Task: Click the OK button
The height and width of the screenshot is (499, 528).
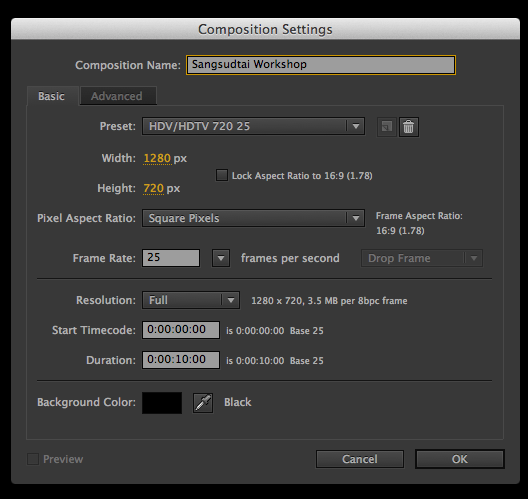Action: click(x=460, y=459)
